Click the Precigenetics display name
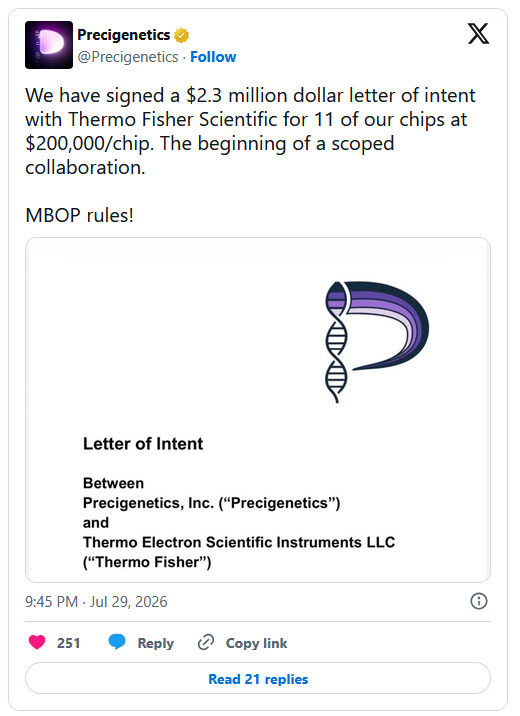The image size is (520, 716). point(124,35)
